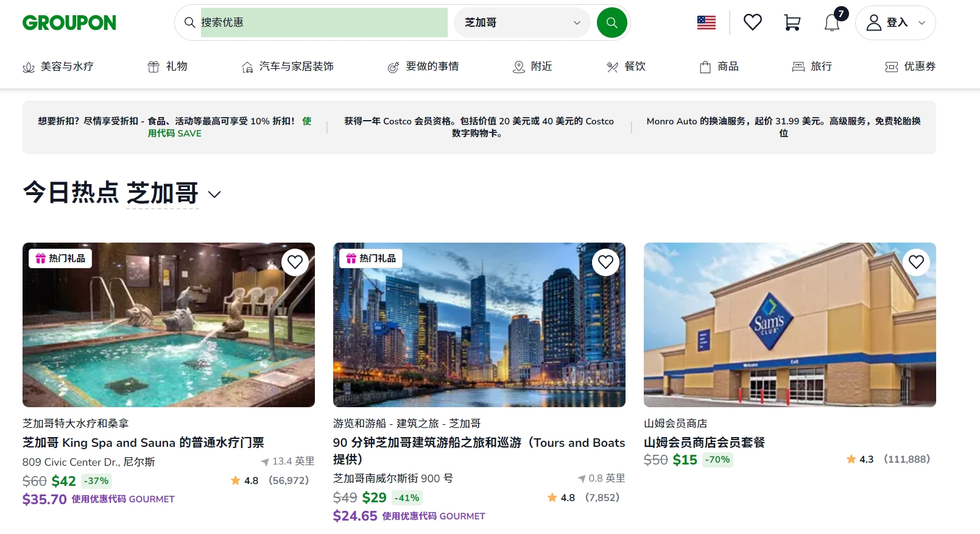Click the 登入 user account icon

pyautogui.click(x=874, y=23)
